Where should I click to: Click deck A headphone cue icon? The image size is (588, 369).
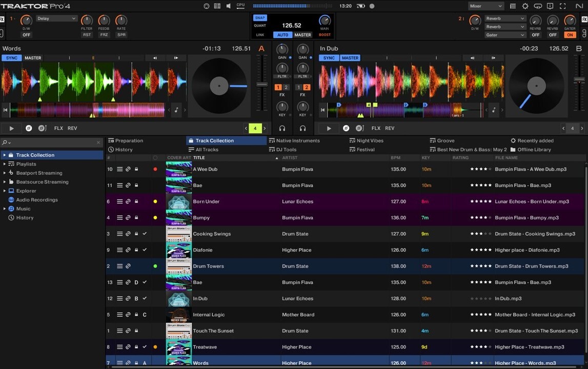282,128
